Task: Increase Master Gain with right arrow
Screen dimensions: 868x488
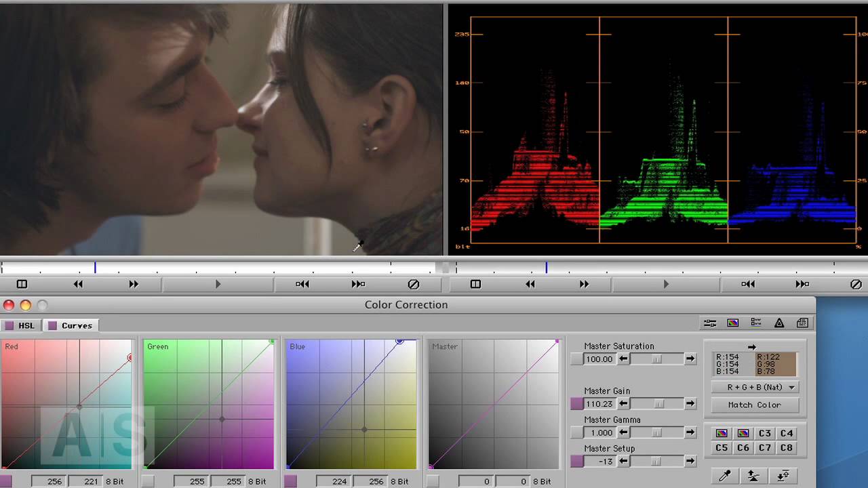Action: click(690, 404)
